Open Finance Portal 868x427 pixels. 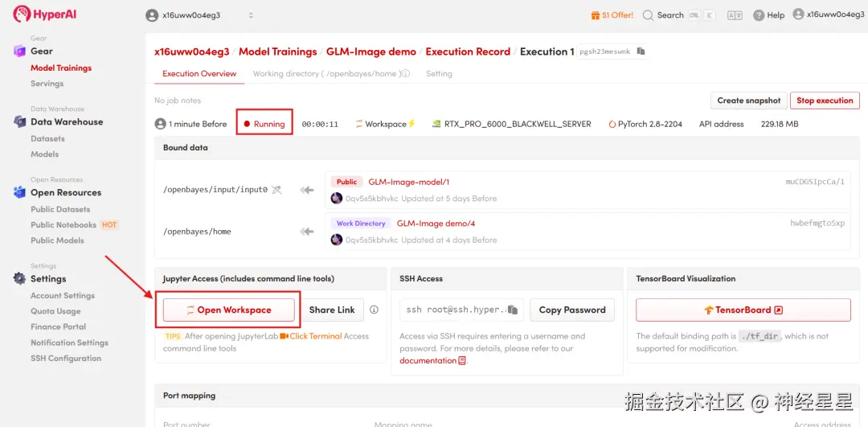tap(58, 326)
